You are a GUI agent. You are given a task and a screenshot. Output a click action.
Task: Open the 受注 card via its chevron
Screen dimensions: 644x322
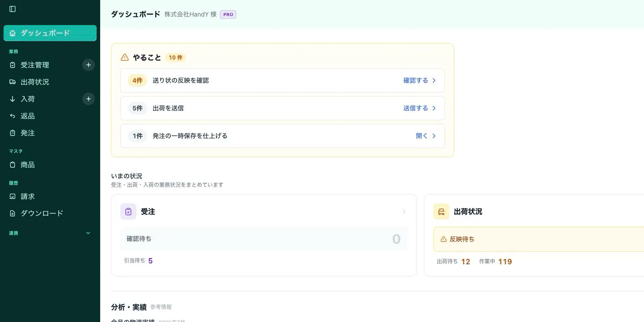(x=404, y=212)
